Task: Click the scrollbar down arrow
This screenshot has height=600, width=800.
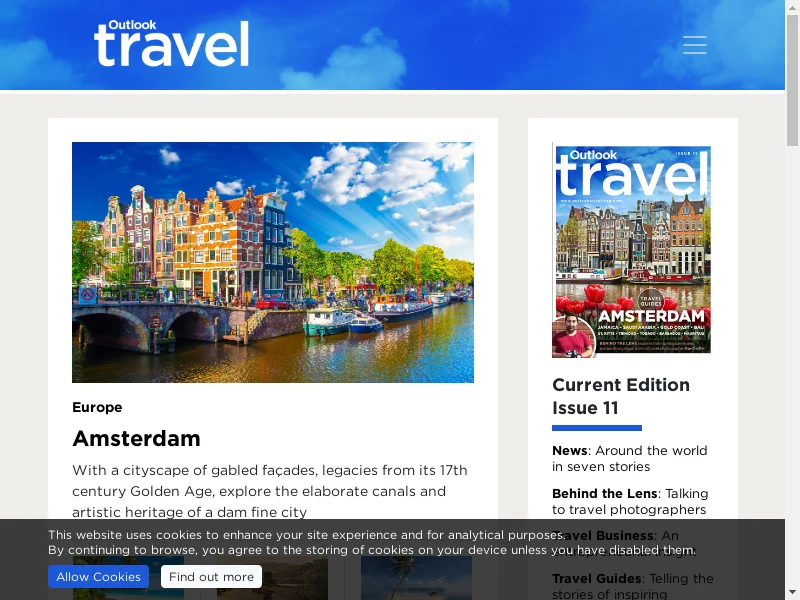Action: pos(792,593)
